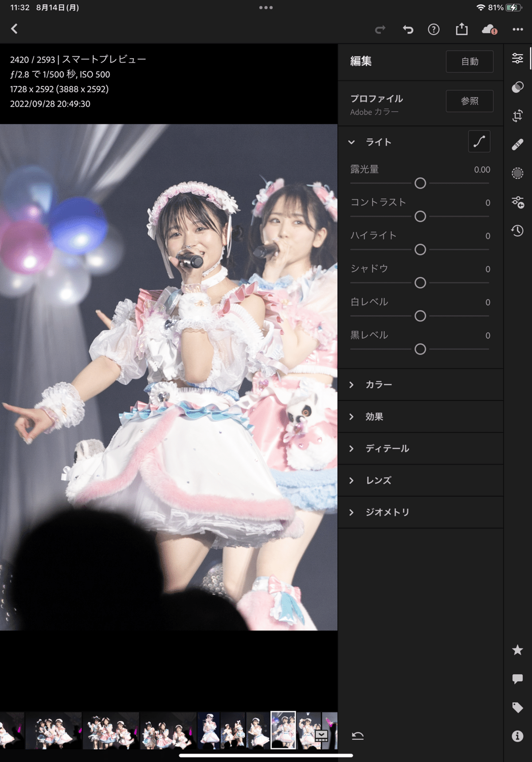Tap the ハイライト slider handle
This screenshot has width=532, height=762.
coord(420,250)
